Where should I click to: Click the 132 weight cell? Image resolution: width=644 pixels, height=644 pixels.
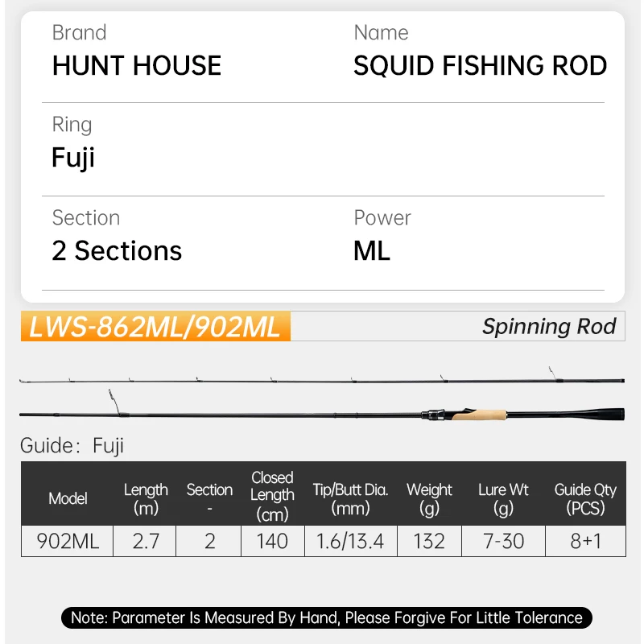click(x=429, y=541)
